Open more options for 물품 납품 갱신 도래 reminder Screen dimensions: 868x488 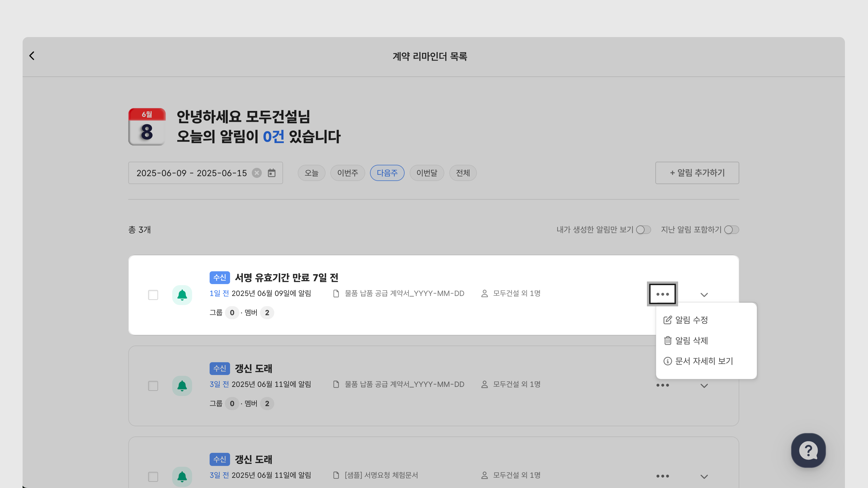click(663, 385)
